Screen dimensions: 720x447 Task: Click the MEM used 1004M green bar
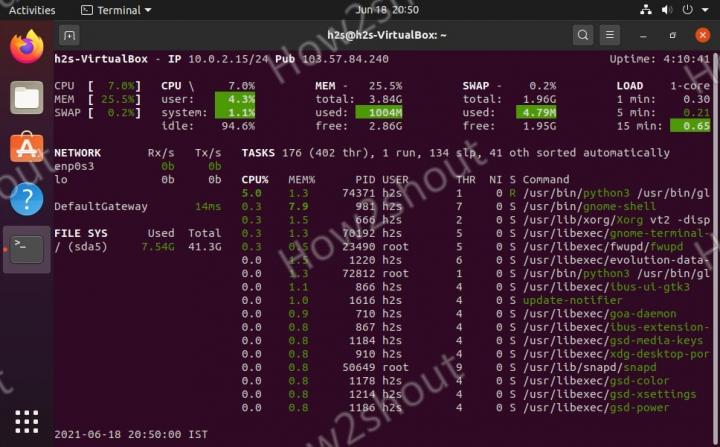[378, 112]
